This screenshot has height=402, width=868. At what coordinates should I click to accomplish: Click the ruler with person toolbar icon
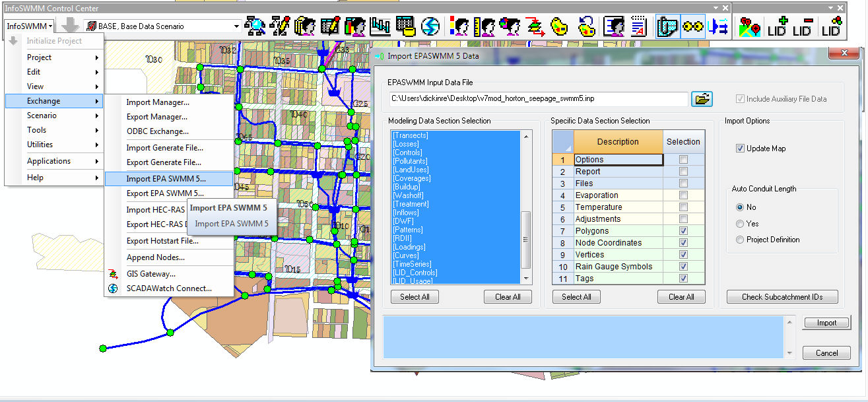(x=485, y=26)
